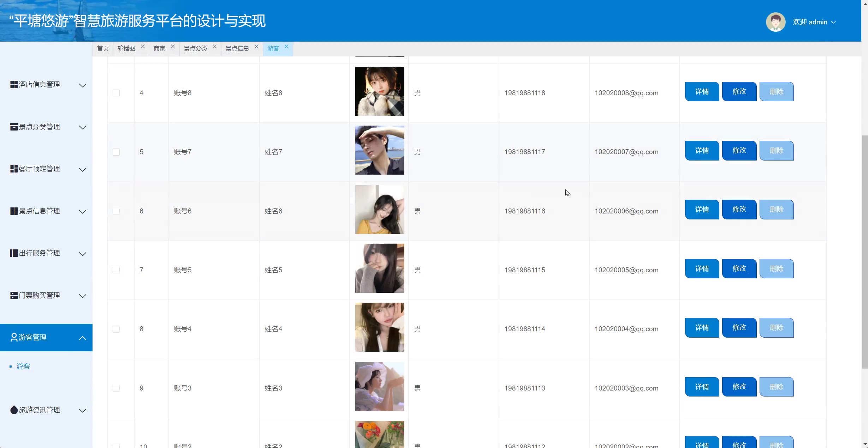Click 修改 button for 账号7
868x448 pixels.
pos(739,151)
